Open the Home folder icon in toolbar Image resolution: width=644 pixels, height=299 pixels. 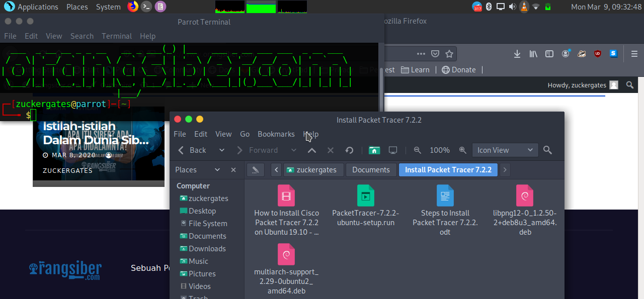tap(374, 150)
